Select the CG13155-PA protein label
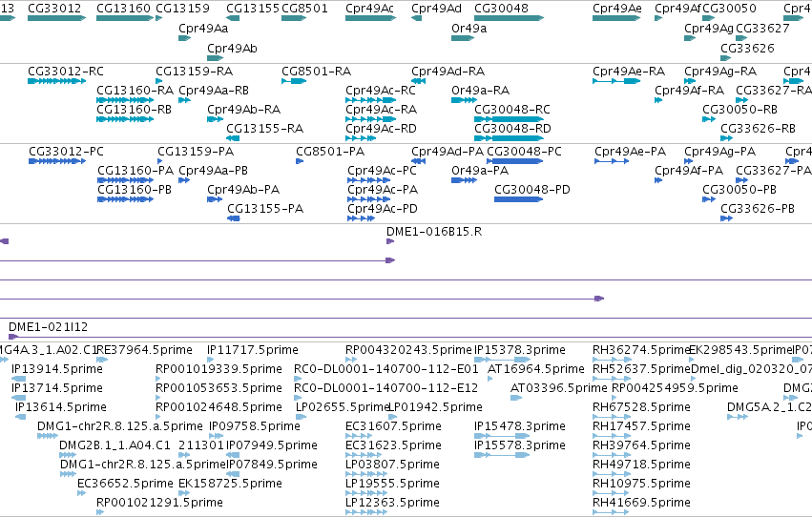Image resolution: width=812 pixels, height=517 pixels. tap(265, 209)
